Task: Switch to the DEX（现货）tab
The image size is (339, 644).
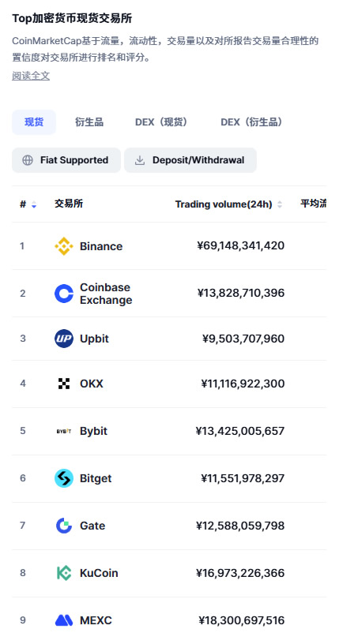Action: tap(161, 122)
